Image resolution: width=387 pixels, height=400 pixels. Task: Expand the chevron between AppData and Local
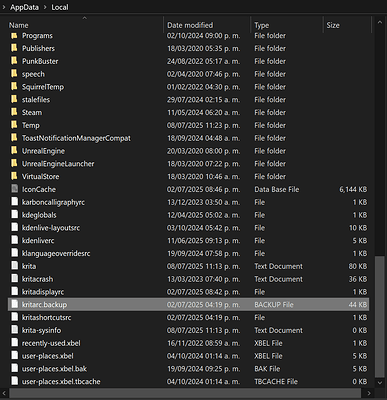pos(45,7)
